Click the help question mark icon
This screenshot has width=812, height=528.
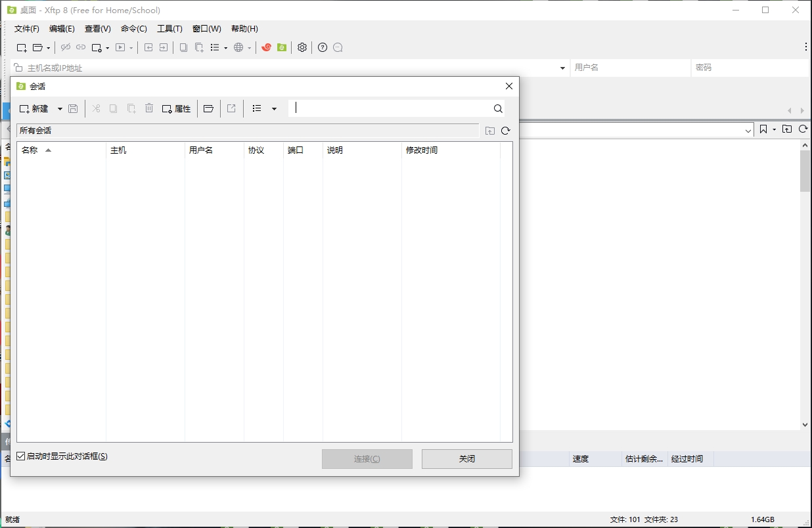point(322,47)
